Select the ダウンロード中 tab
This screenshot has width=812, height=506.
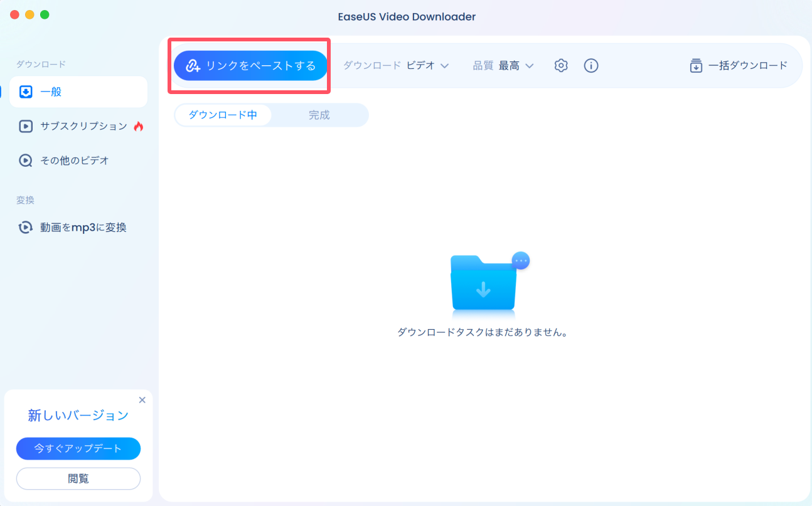223,115
